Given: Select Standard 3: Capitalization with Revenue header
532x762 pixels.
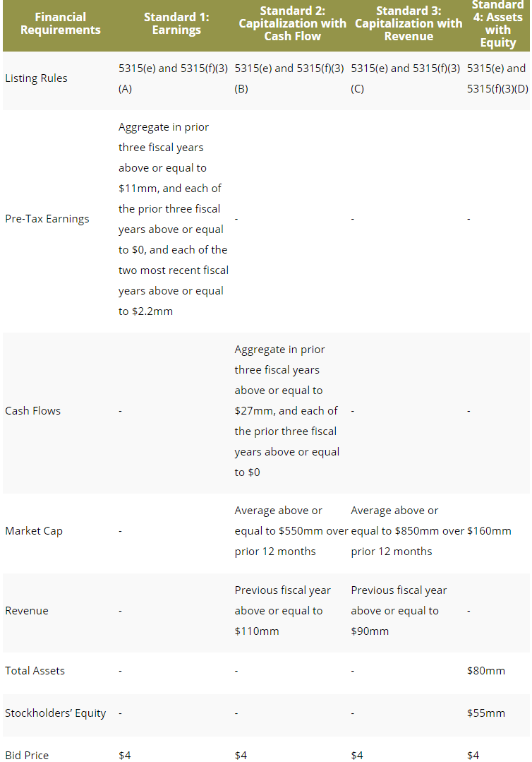Looking at the screenshot, I should coord(409,23).
